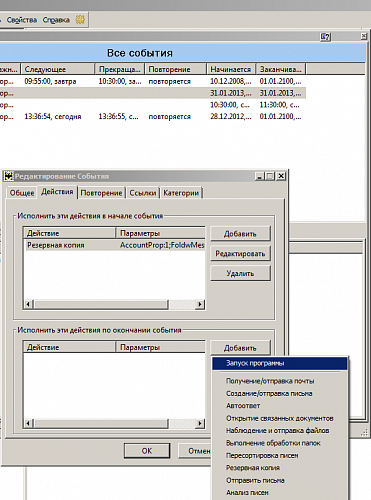Choose Анализ писем menu item
This screenshot has height=500, width=371.
[x=280, y=493]
